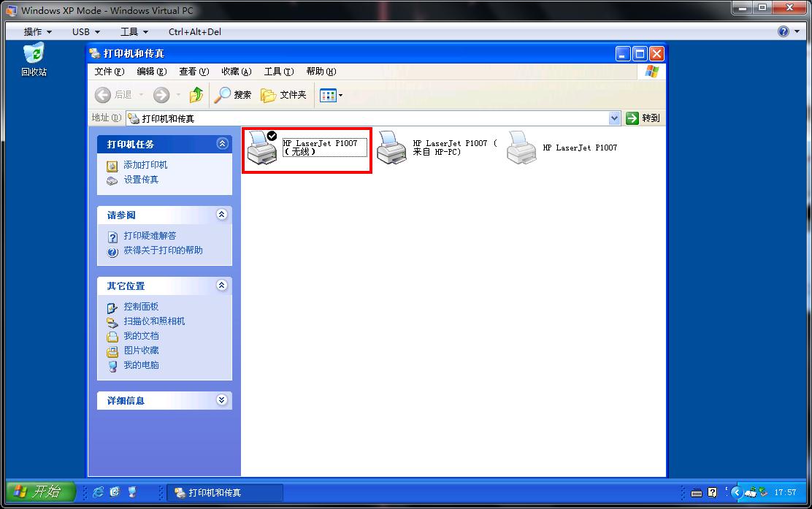Open the 开始 Start button
Screen dimensions: 812x509
tap(40, 491)
